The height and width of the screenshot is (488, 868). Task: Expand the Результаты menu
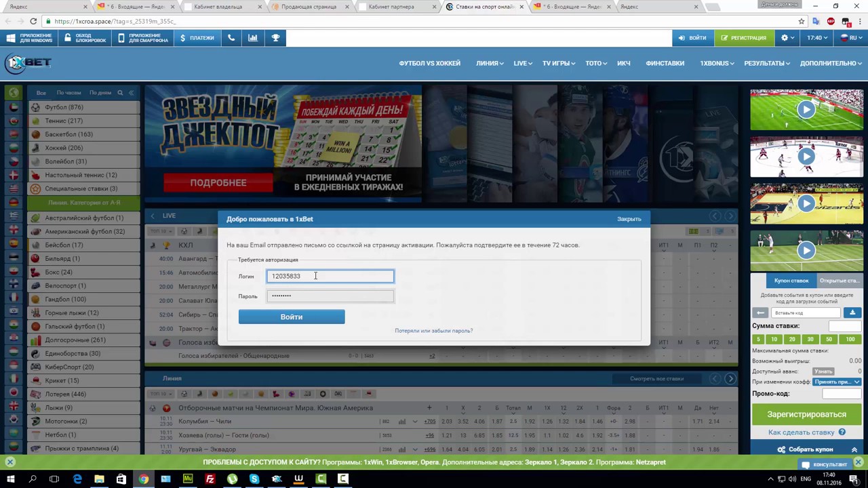(766, 63)
